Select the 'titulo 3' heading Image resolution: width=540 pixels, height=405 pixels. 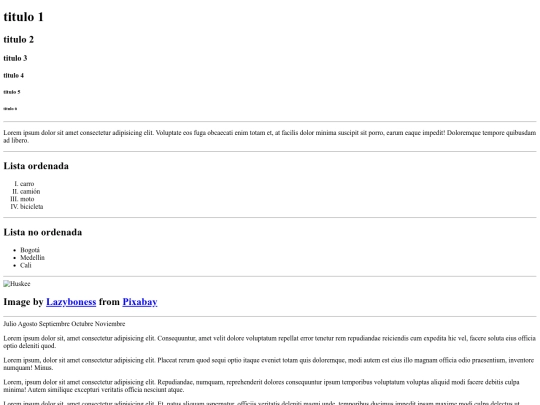pyautogui.click(x=15, y=58)
